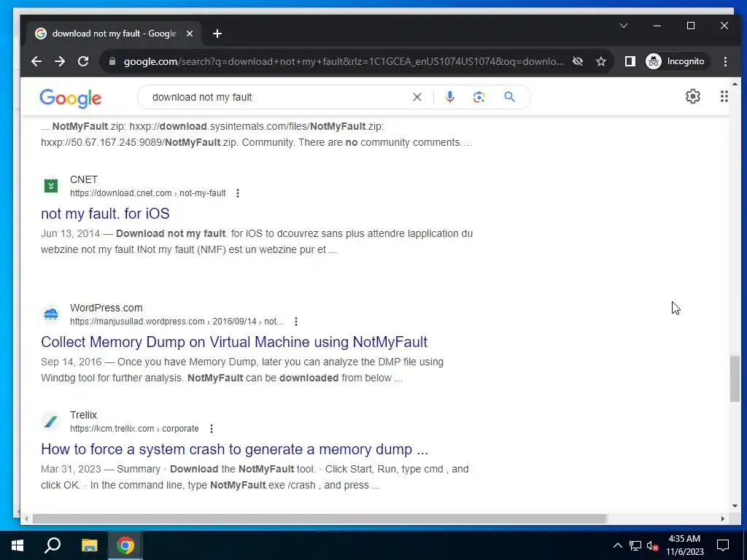Search by image with Lens icon
The height and width of the screenshot is (560, 747).
[x=479, y=97]
